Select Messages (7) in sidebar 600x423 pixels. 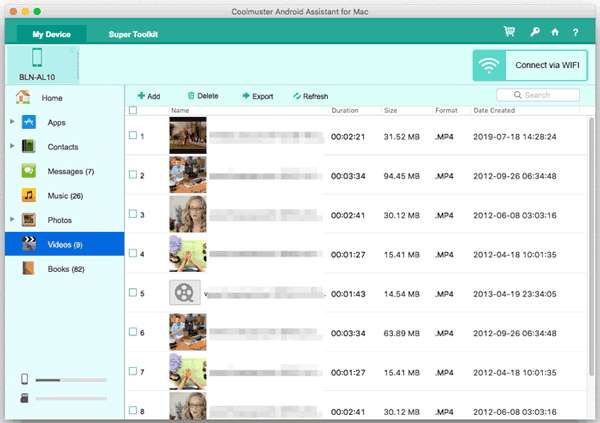click(x=65, y=171)
